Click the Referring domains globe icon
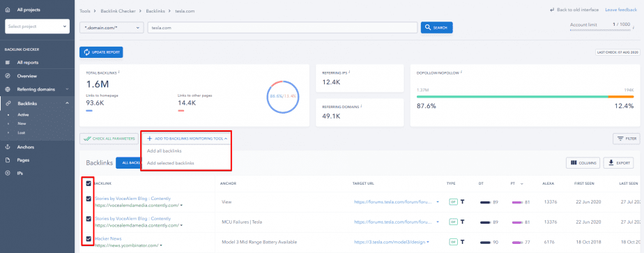Screen dimensions: 644x253 click(x=8, y=89)
